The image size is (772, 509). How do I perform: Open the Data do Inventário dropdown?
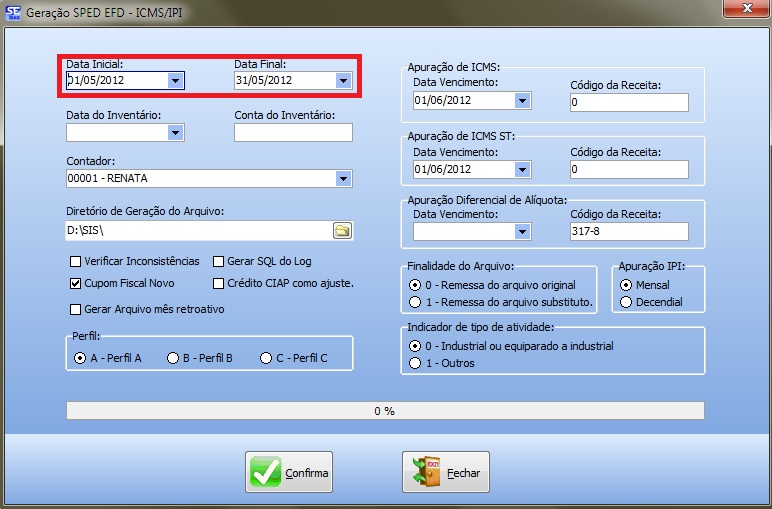point(176,131)
